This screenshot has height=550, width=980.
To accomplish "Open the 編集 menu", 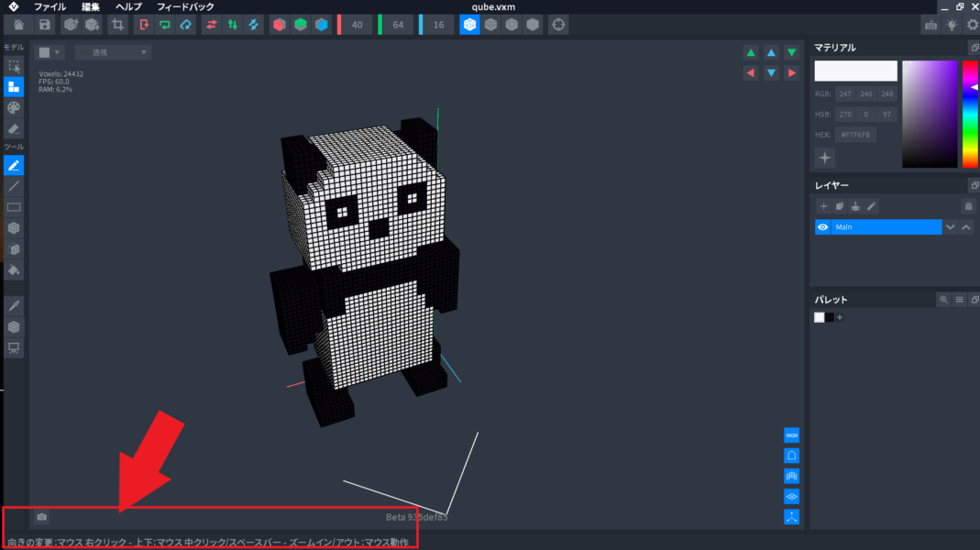I will [x=90, y=7].
